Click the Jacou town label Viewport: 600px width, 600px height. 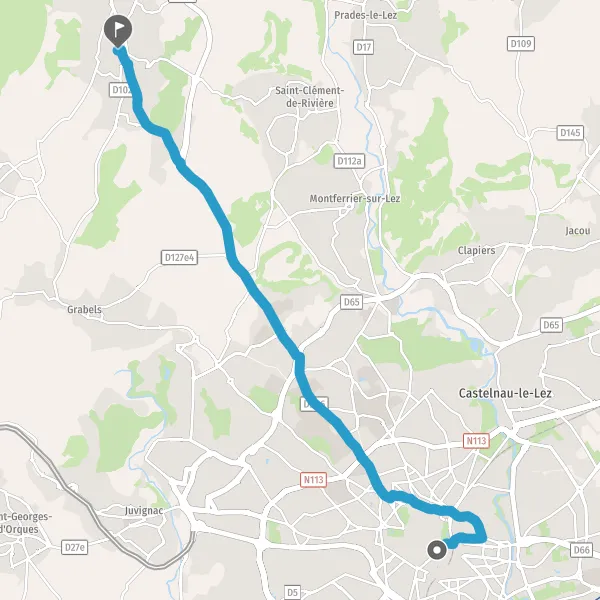[578, 231]
